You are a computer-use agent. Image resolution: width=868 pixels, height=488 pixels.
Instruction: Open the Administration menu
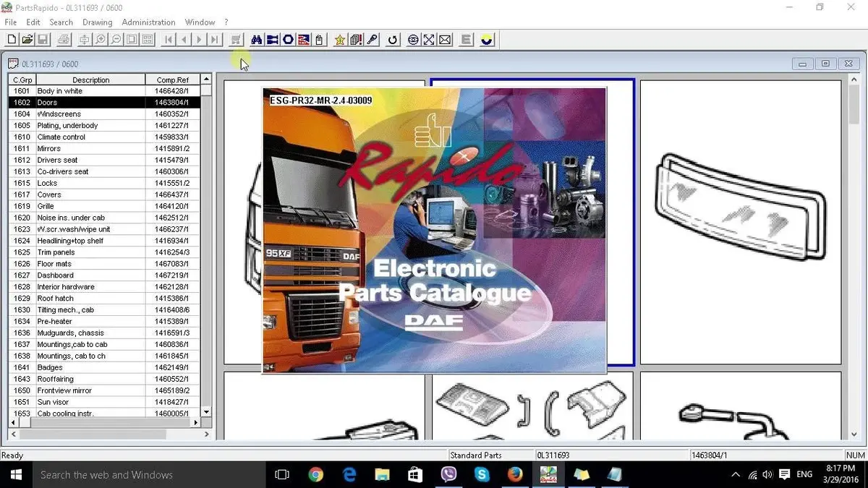148,22
